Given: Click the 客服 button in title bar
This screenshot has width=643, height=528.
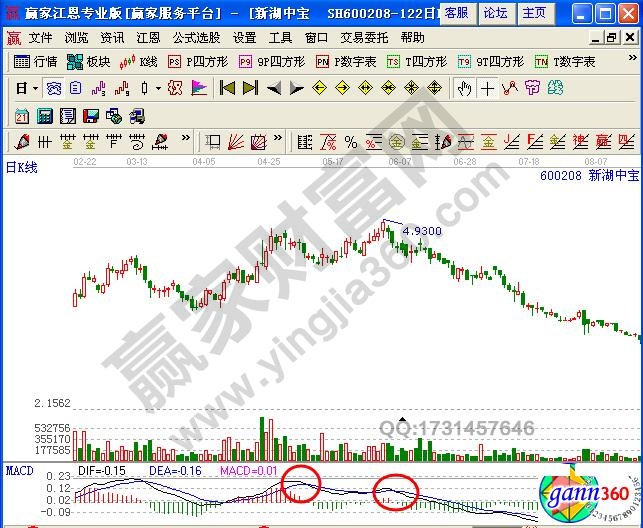Looking at the screenshot, I should [456, 12].
